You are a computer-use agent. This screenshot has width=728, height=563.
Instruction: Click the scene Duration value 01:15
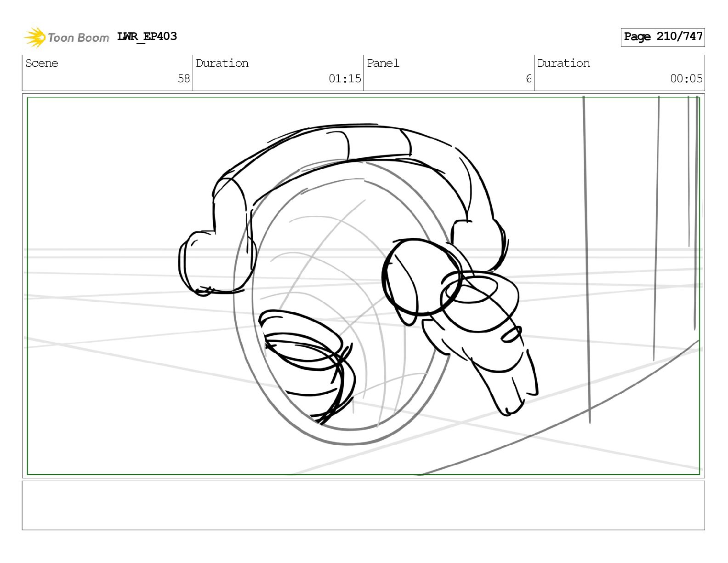coord(345,79)
